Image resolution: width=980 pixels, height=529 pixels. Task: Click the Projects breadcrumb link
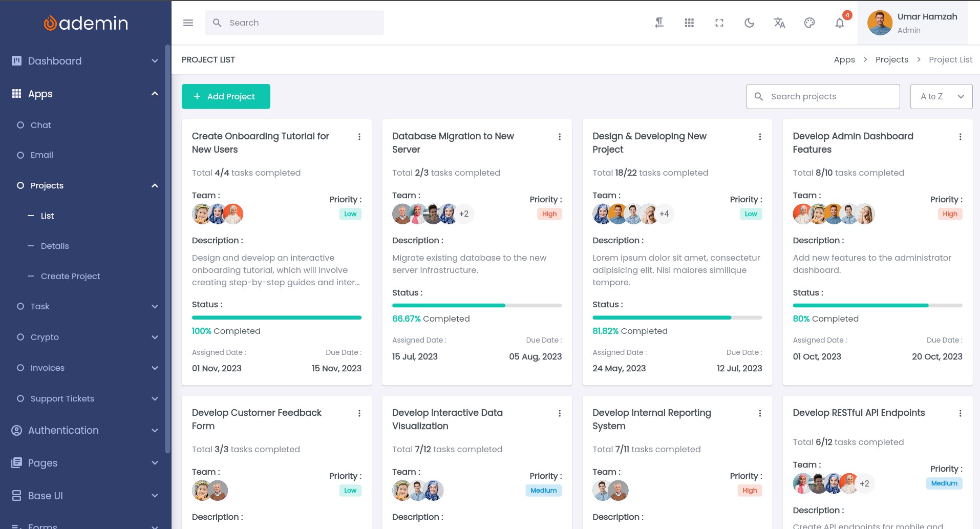[891, 60]
